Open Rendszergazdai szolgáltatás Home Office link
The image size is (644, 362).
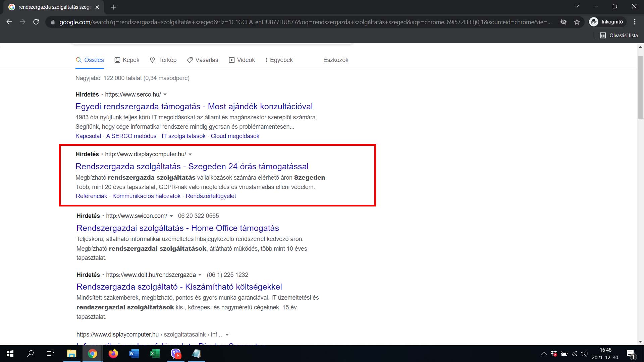pos(178,228)
